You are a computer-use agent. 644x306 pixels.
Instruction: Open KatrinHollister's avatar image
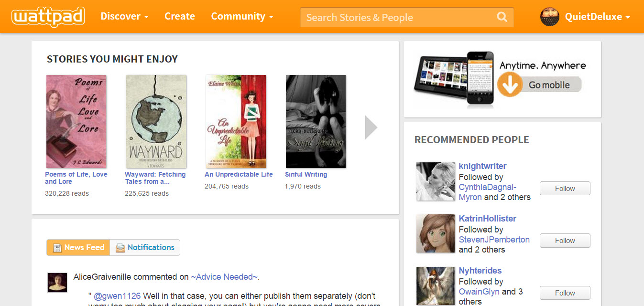(435, 233)
